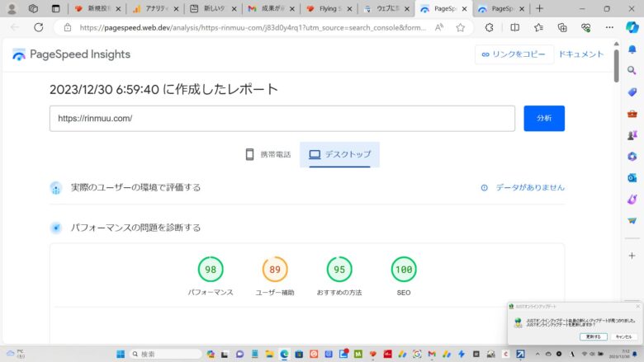Click the refresh page icon
The width and height of the screenshot is (644, 362).
(38, 27)
